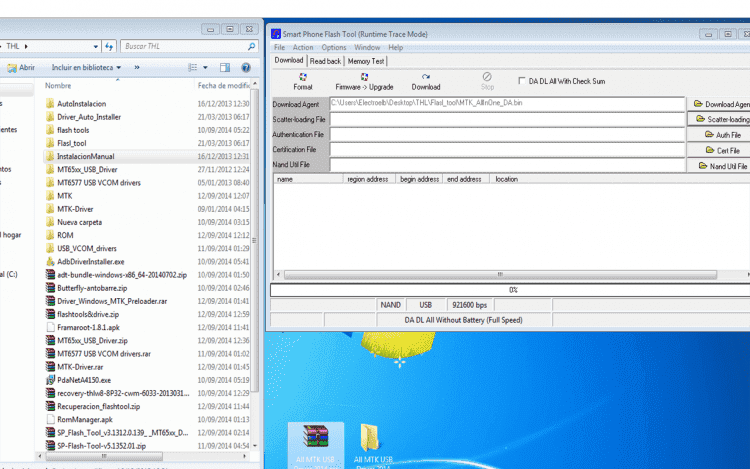The height and width of the screenshot is (469, 750).
Task: Click the name column header
Action: (x=309, y=179)
